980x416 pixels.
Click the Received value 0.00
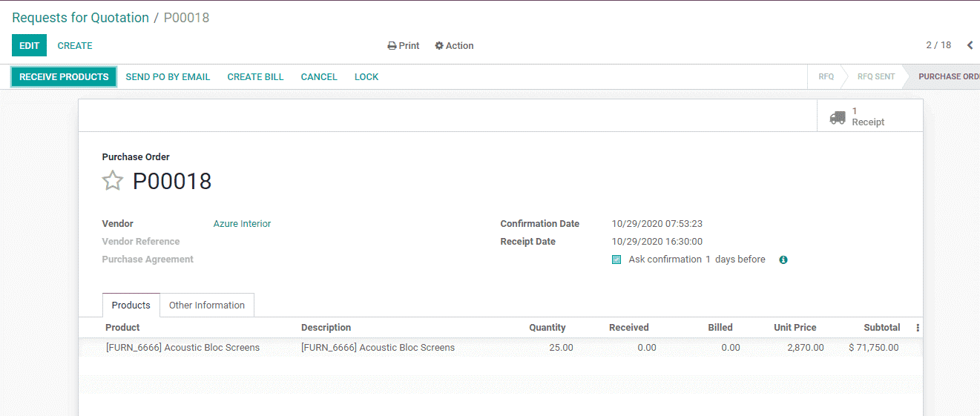click(647, 348)
